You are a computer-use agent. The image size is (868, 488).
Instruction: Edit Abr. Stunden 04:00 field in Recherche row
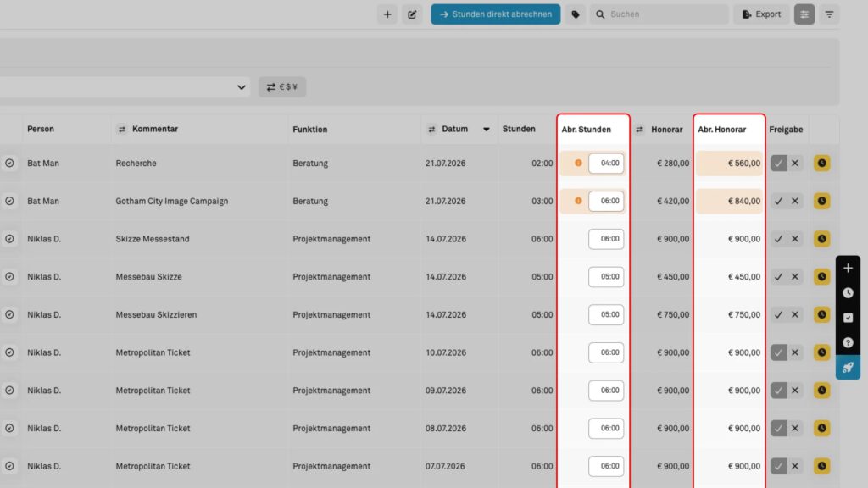606,164
